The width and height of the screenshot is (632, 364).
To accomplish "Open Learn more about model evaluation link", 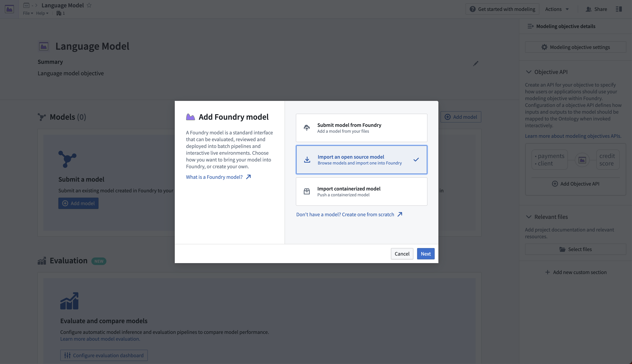I will pos(100,339).
